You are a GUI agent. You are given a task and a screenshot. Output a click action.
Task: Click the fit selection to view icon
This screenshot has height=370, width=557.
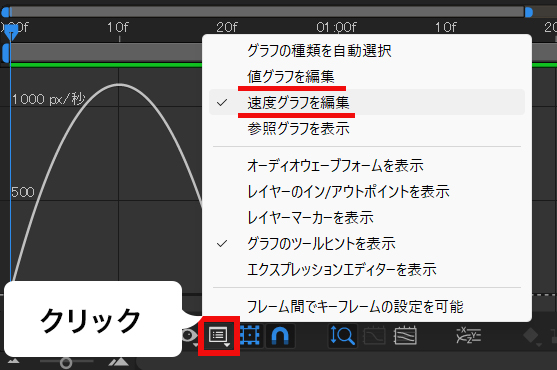[374, 336]
